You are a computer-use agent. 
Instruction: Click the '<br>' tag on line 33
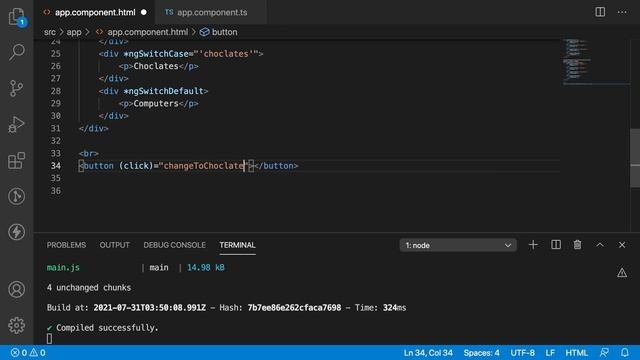(89, 153)
